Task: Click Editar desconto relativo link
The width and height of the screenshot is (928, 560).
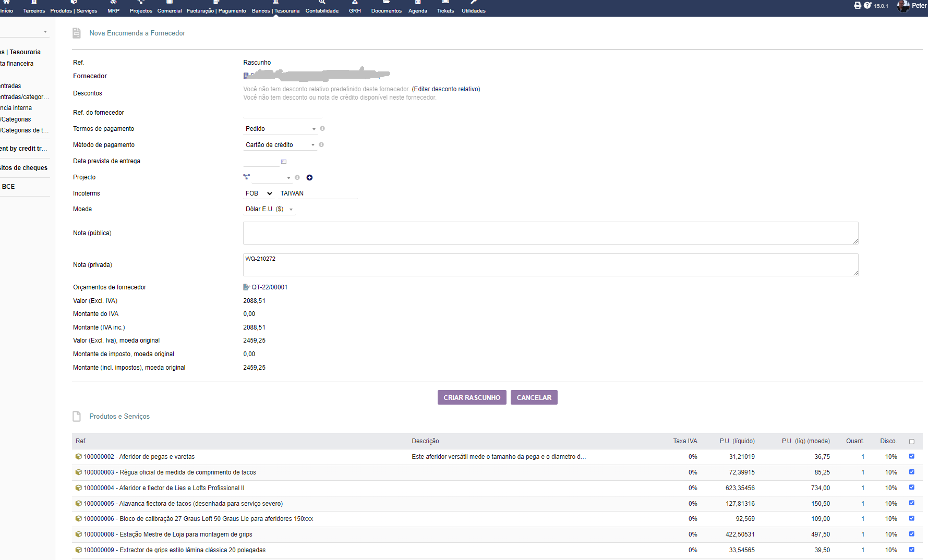Action: (x=446, y=89)
